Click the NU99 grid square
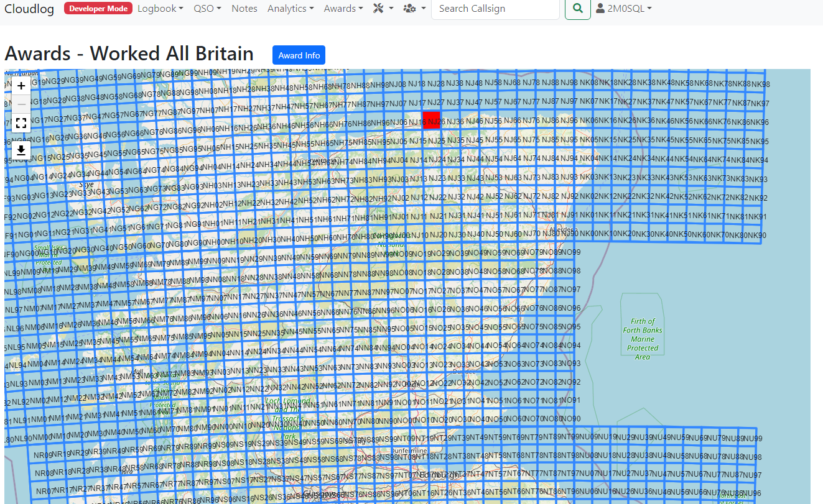 pos(752,439)
